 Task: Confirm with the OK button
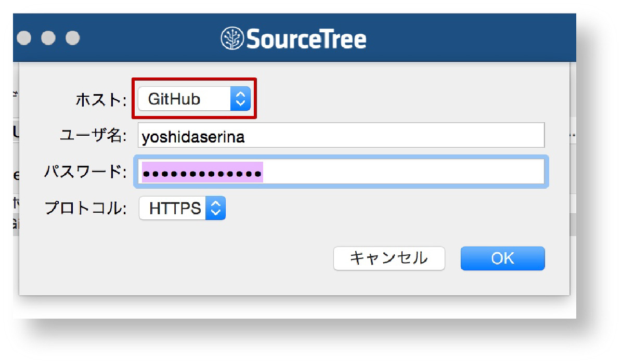(502, 258)
